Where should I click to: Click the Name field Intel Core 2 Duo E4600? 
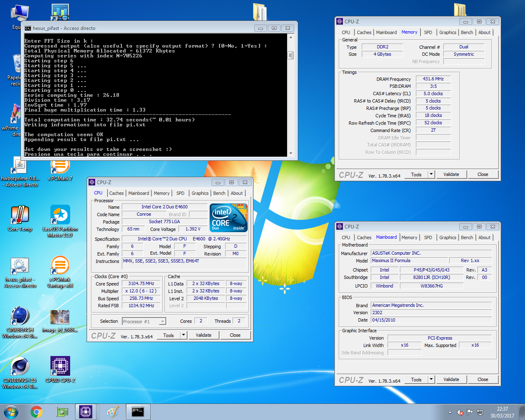point(164,207)
